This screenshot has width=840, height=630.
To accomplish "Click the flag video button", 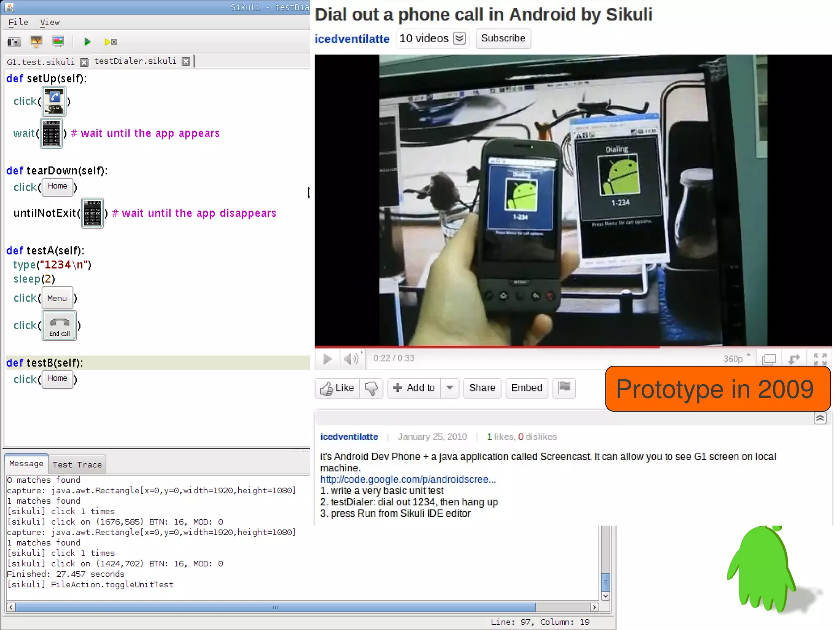I will [564, 388].
